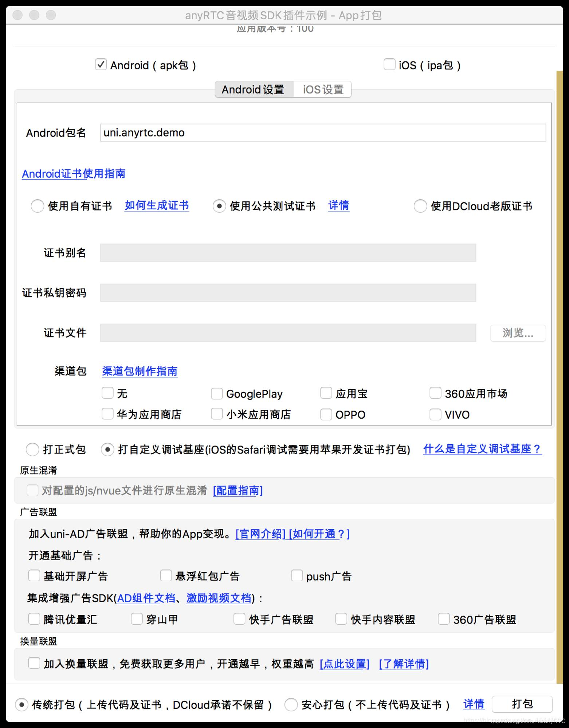569x728 pixels.
Task: Check the 华为应用商店 channel checkbox
Action: (x=107, y=414)
